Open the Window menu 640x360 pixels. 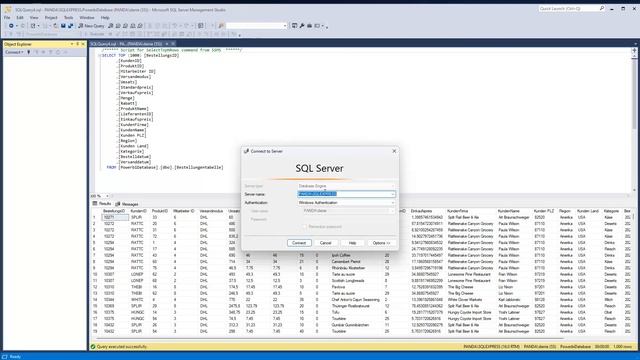(87, 18)
